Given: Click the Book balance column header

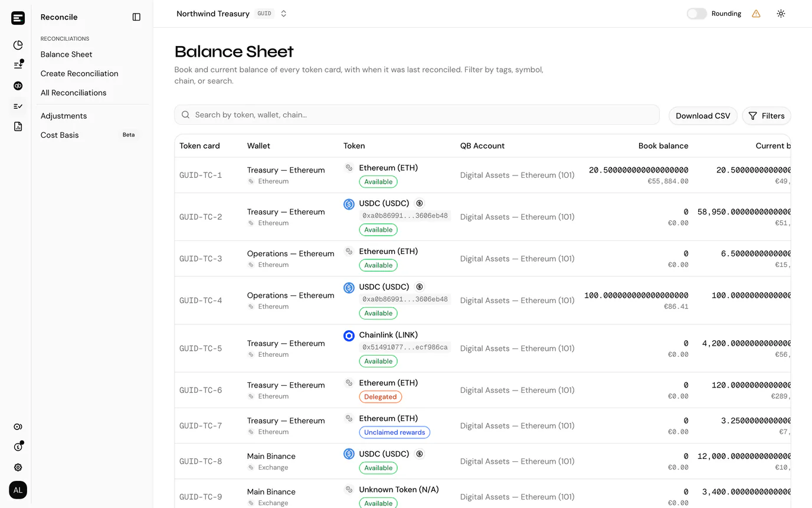Looking at the screenshot, I should click(663, 146).
